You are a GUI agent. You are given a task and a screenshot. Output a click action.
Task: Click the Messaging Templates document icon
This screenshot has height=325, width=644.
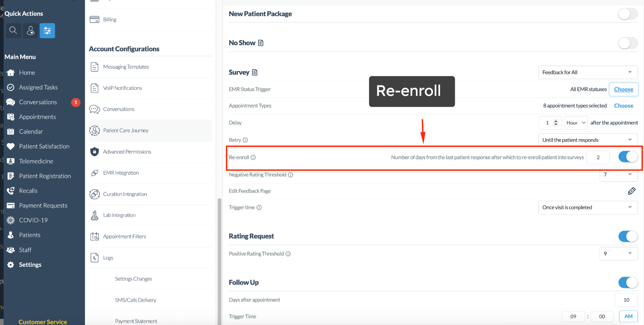point(95,67)
